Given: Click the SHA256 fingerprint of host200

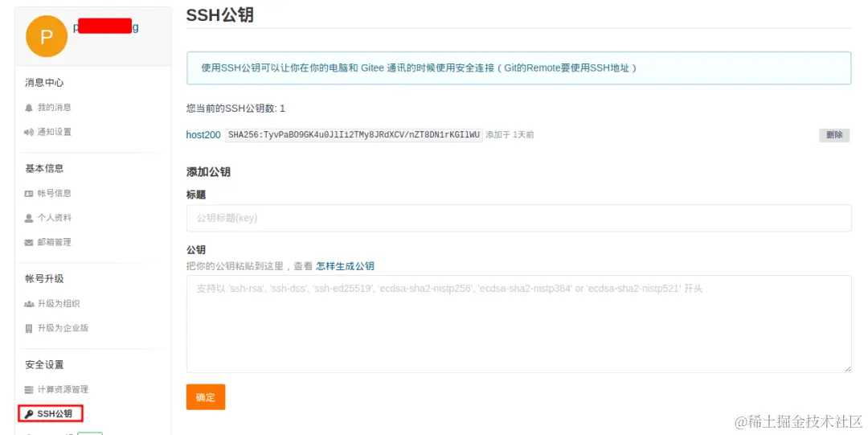Looking at the screenshot, I should click(354, 134).
